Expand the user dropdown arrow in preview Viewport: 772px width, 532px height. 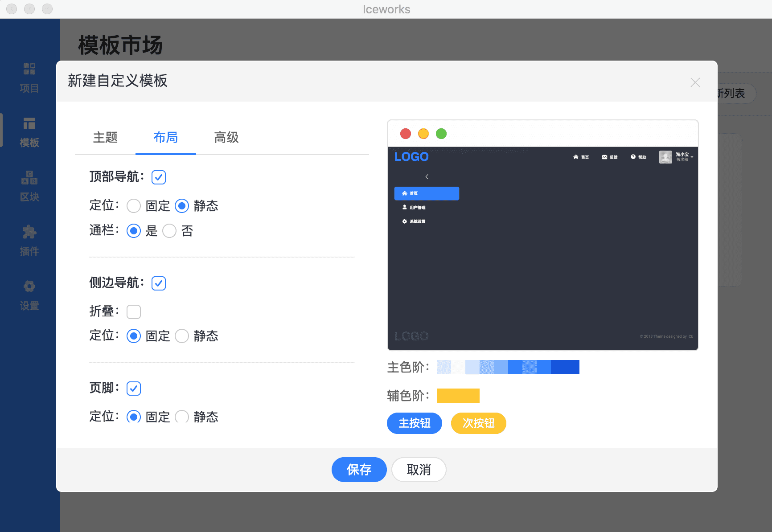692,157
